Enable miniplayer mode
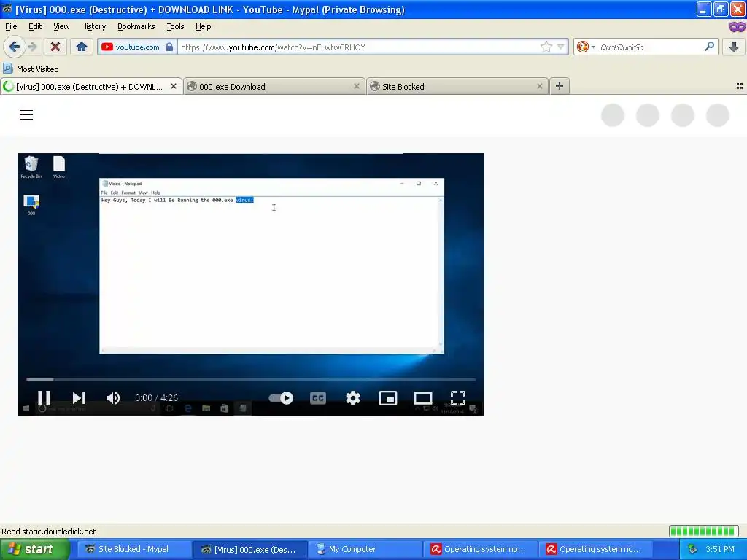 pyautogui.click(x=388, y=397)
